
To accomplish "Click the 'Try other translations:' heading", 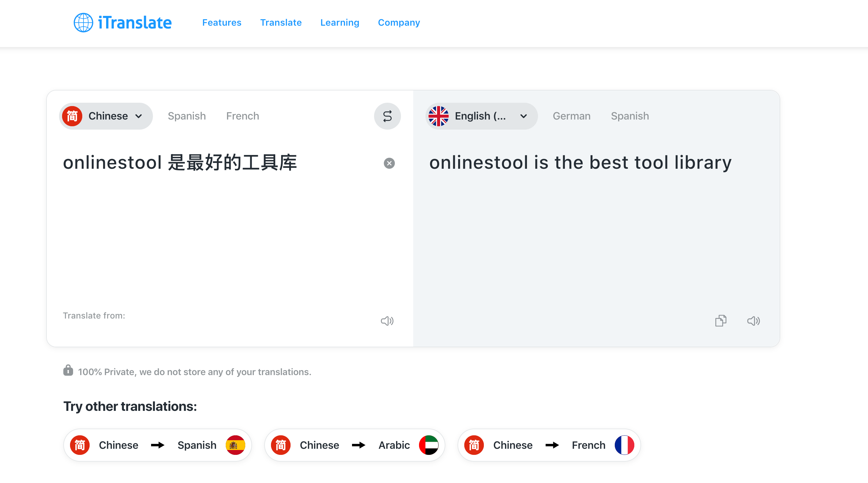I will (130, 406).
